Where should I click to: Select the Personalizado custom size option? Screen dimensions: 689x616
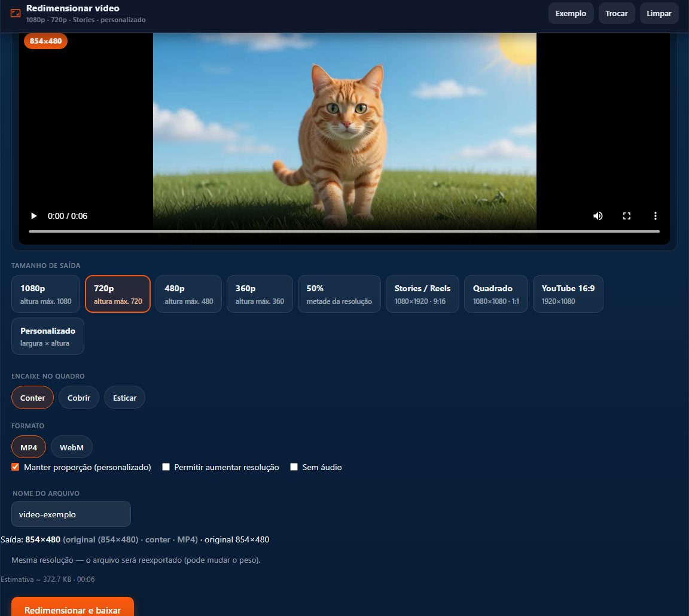(x=47, y=336)
